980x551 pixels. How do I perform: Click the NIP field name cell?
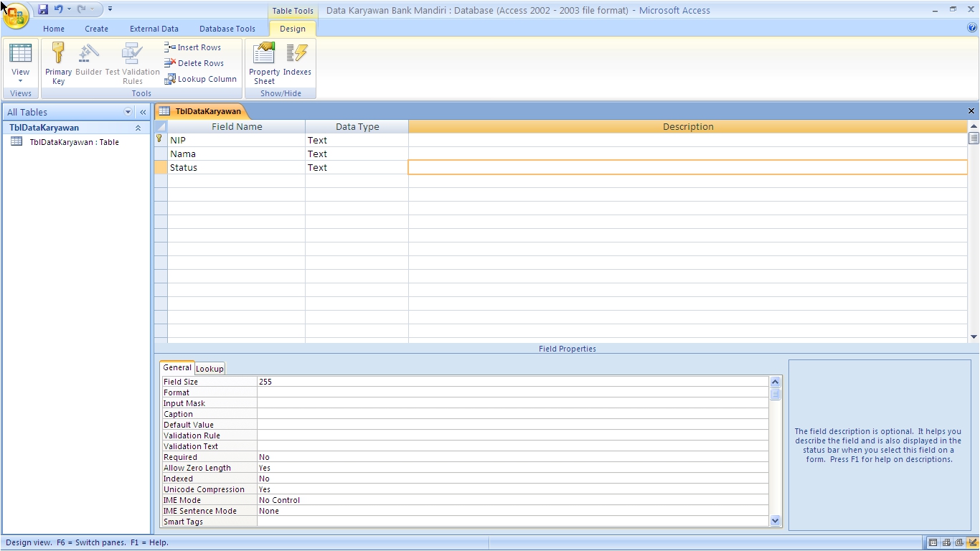click(236, 140)
